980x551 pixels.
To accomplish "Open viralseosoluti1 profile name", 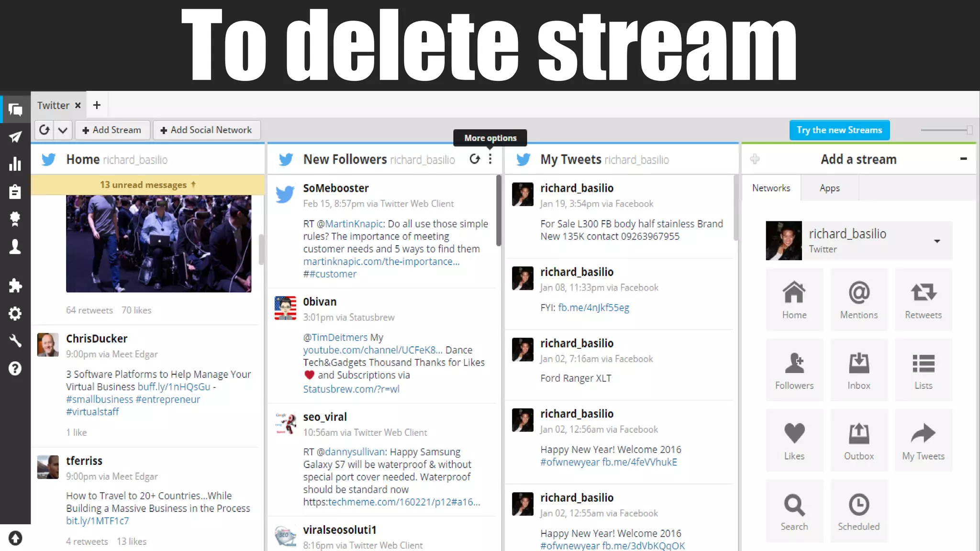I will (340, 530).
